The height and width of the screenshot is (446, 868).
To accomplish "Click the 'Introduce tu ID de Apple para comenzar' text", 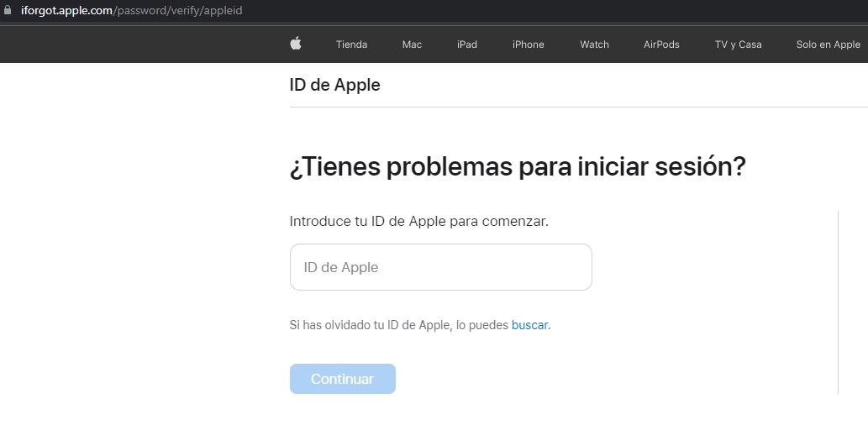I will click(x=418, y=222).
